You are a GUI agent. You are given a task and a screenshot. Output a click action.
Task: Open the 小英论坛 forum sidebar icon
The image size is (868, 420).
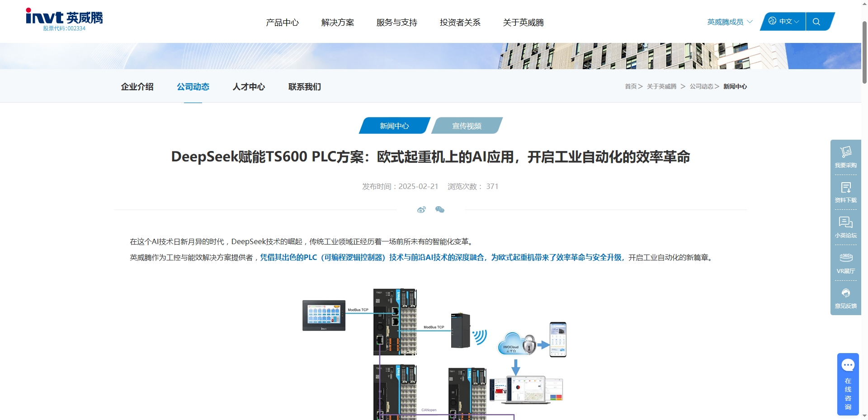click(845, 227)
